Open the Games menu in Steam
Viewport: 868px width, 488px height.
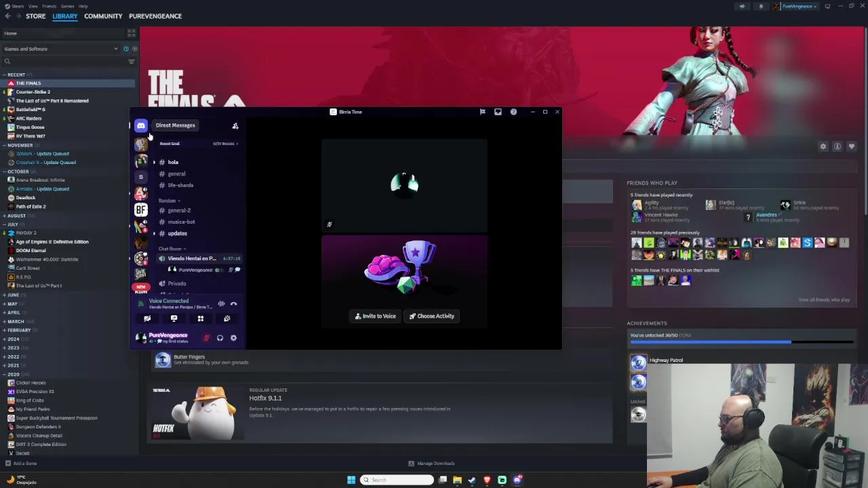pos(67,6)
